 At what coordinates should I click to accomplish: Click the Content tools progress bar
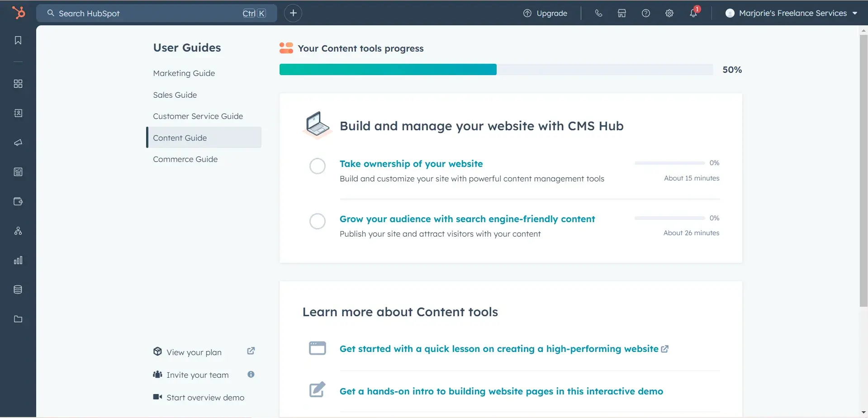coord(496,69)
